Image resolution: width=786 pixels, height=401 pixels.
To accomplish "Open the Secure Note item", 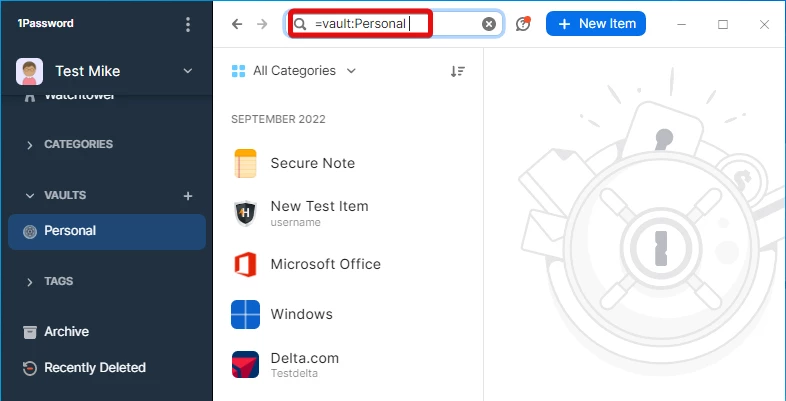I will tap(348, 163).
